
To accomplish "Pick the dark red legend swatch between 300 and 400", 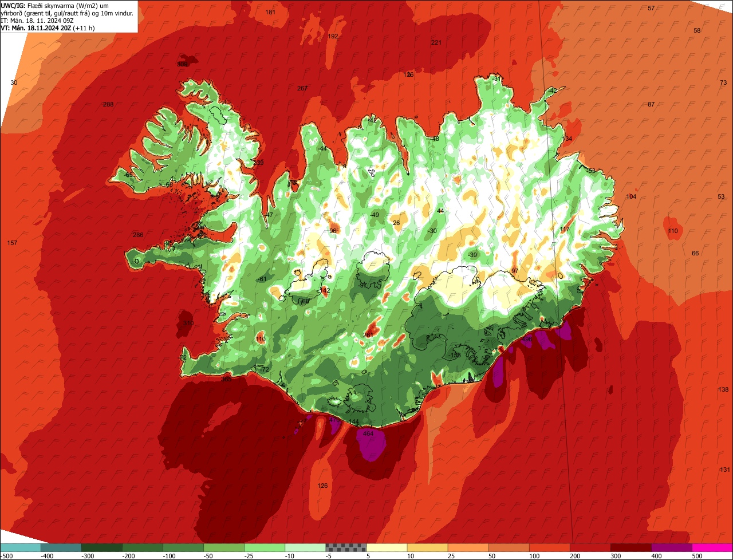I will pyautogui.click(x=630, y=547).
